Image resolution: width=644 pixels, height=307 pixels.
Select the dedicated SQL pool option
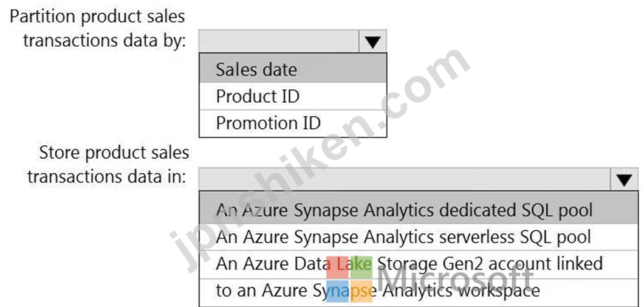point(418,210)
